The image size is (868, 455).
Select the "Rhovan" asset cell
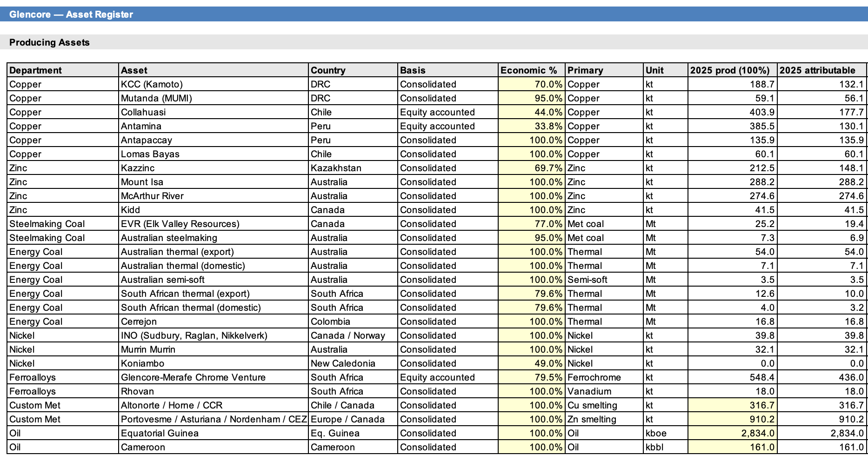point(214,391)
